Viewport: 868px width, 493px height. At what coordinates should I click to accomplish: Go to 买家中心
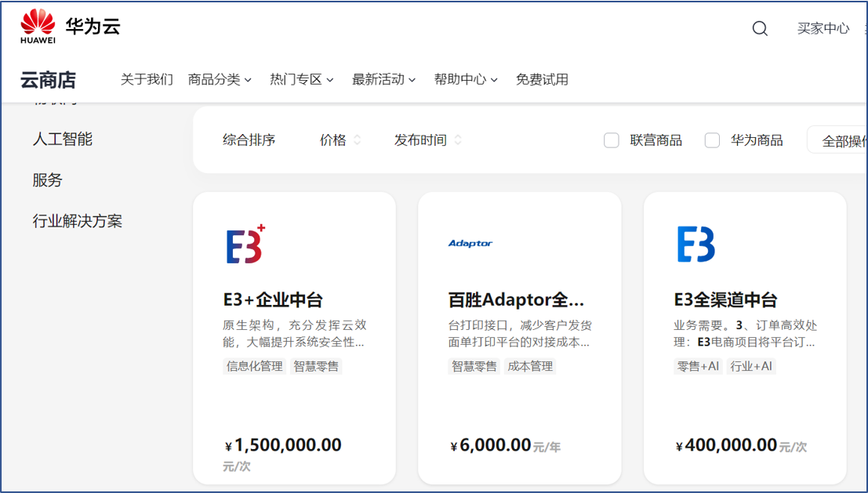click(x=823, y=29)
